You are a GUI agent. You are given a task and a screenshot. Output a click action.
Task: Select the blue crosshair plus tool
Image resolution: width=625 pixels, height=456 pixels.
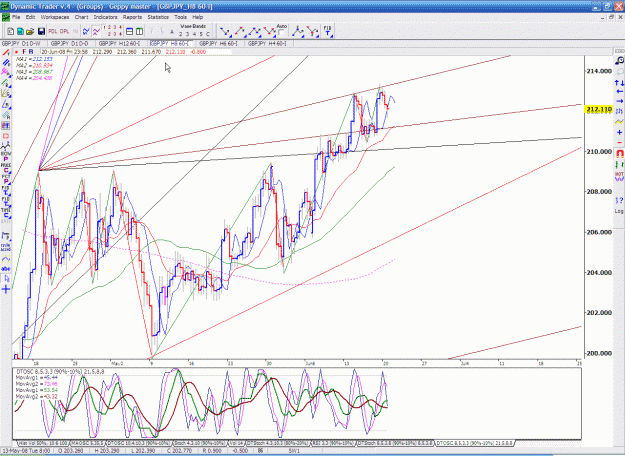(6, 289)
